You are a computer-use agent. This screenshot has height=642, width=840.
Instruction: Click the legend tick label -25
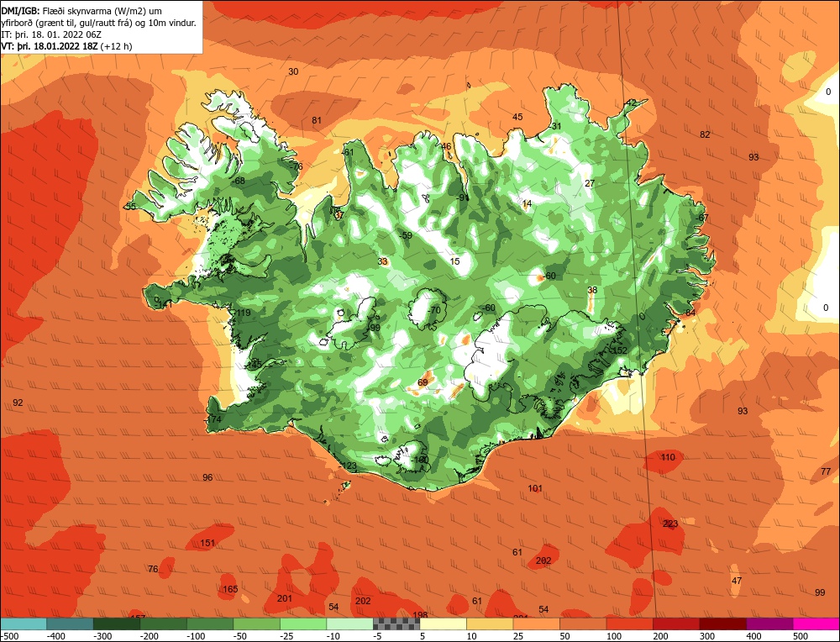(x=288, y=636)
